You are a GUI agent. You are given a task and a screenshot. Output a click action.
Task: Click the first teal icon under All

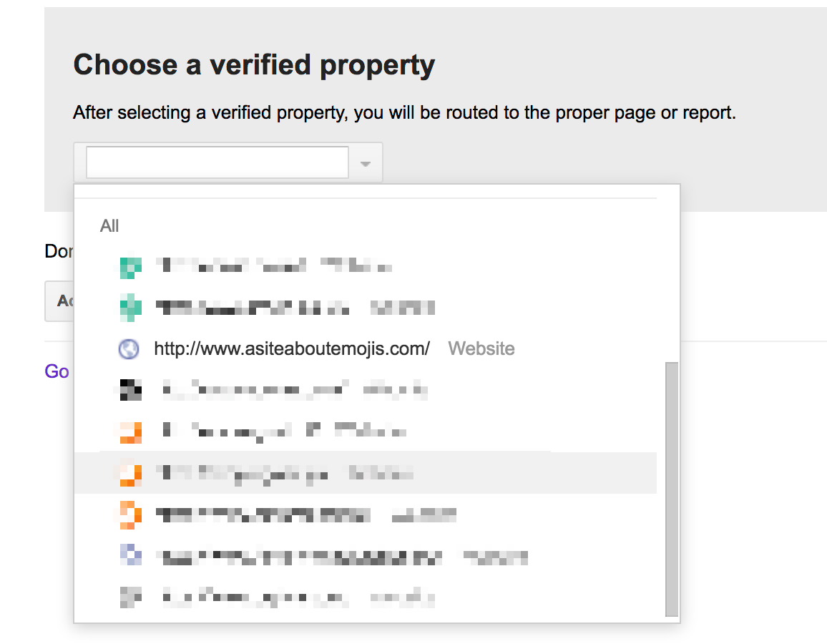pyautogui.click(x=128, y=268)
